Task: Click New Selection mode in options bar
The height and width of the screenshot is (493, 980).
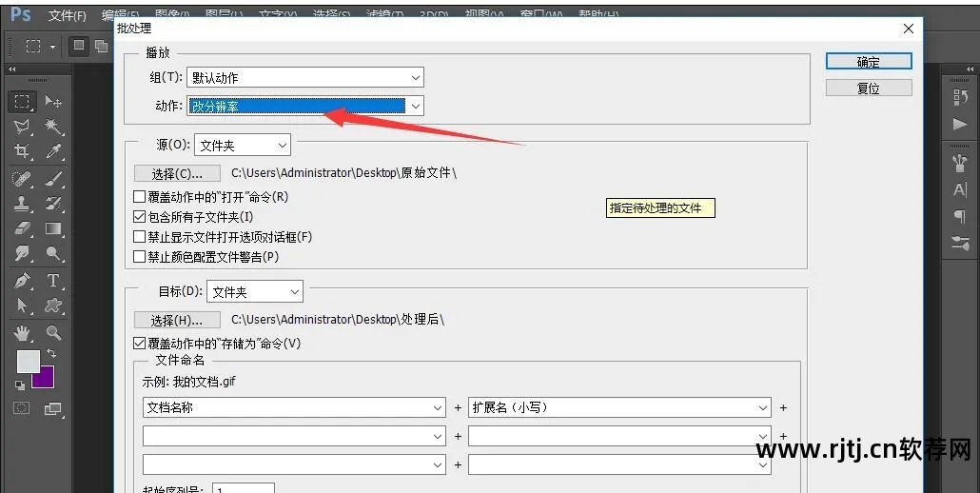Action: coord(79,45)
